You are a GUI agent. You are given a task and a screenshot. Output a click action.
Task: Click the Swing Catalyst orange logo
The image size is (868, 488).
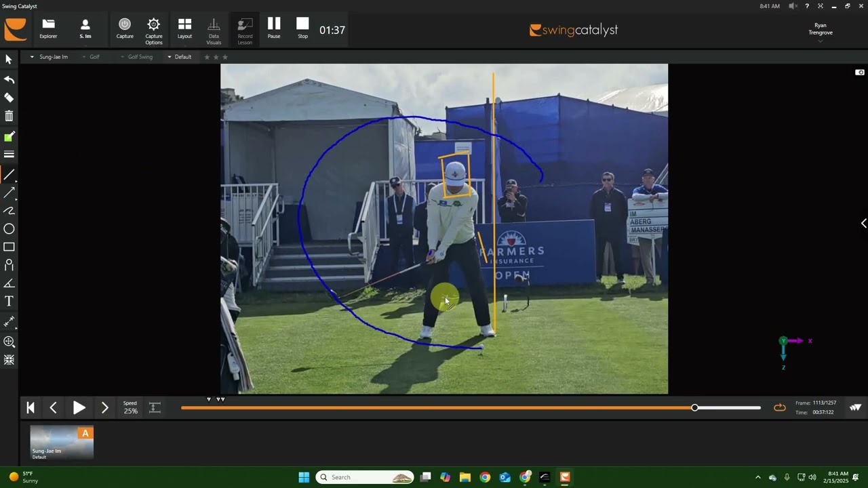click(16, 30)
